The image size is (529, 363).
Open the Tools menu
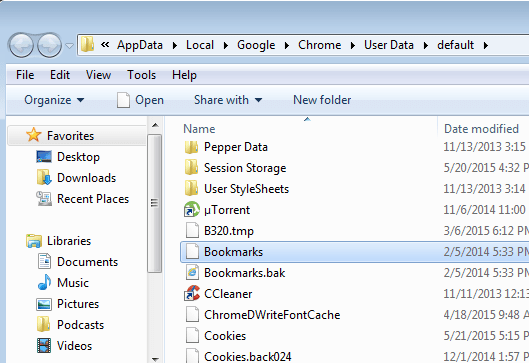point(141,75)
